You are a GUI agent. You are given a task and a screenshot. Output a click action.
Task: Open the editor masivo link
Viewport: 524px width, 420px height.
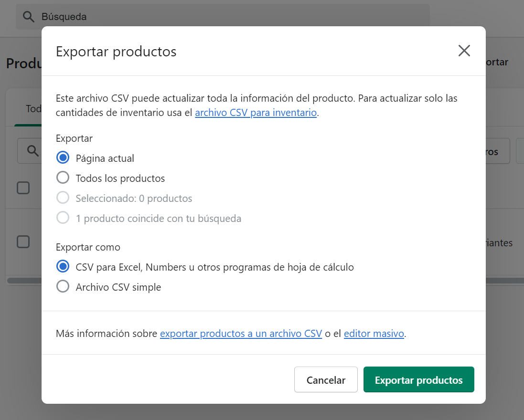click(x=374, y=334)
